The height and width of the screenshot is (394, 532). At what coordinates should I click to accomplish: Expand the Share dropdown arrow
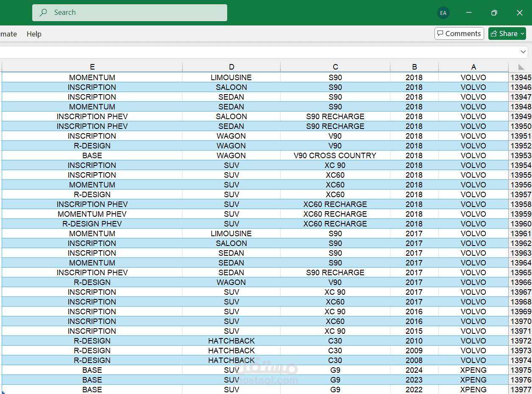(x=522, y=34)
